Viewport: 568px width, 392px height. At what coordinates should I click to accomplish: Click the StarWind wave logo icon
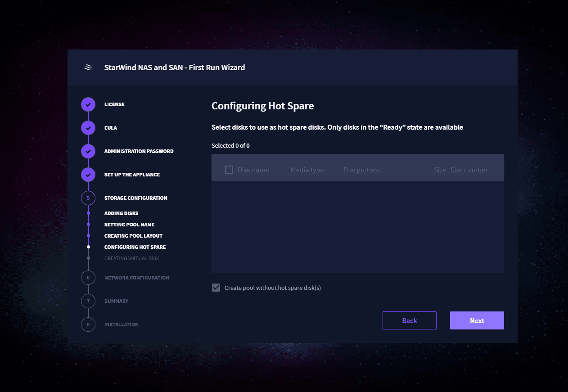88,68
